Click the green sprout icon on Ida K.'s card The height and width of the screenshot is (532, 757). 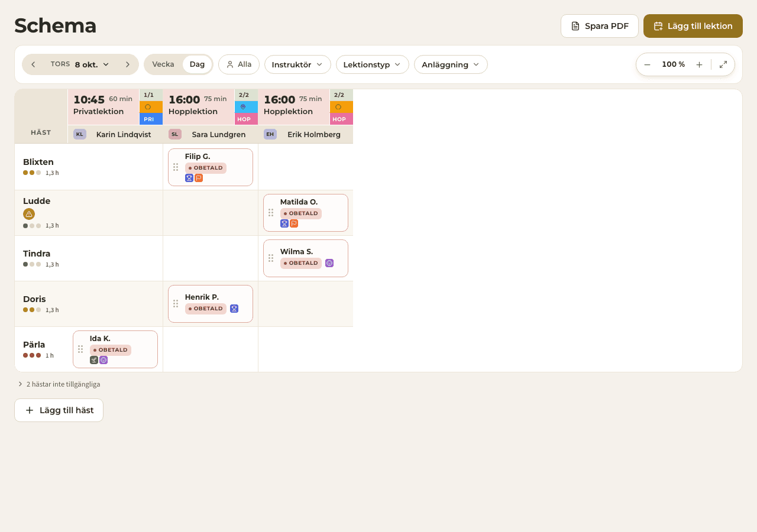(x=94, y=360)
